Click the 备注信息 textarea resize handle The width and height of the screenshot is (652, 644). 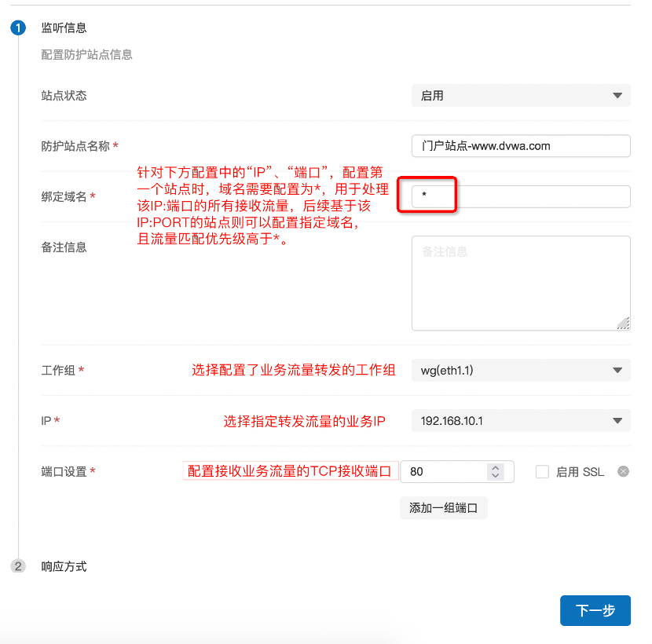623,323
